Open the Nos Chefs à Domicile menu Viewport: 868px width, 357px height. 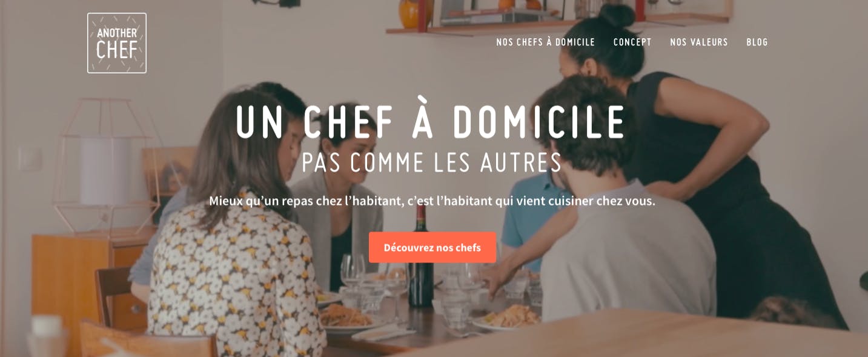pyautogui.click(x=546, y=42)
